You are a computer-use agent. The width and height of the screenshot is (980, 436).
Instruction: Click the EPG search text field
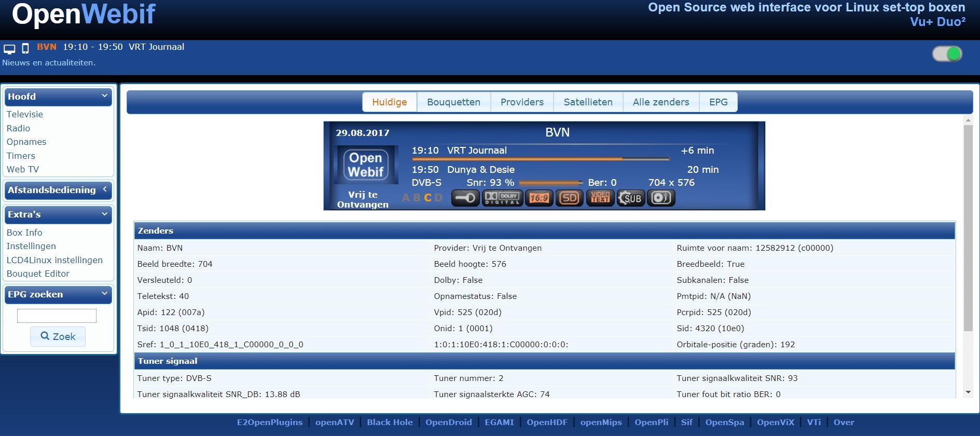click(x=57, y=316)
